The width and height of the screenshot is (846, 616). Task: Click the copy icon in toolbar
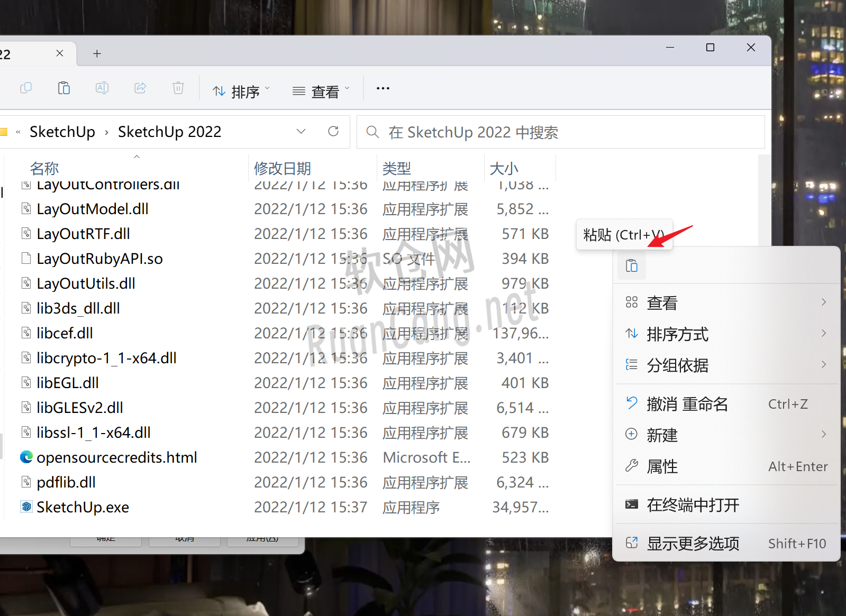coord(26,88)
